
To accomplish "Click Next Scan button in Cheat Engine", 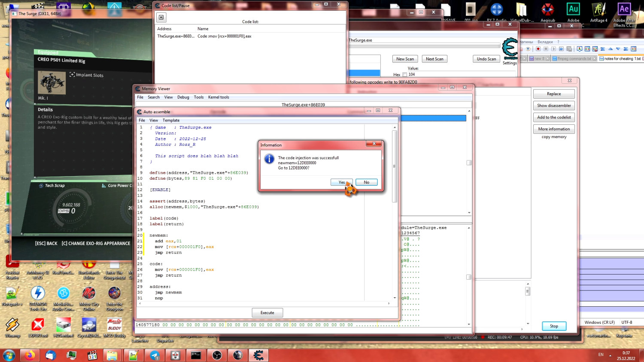I will click(434, 59).
